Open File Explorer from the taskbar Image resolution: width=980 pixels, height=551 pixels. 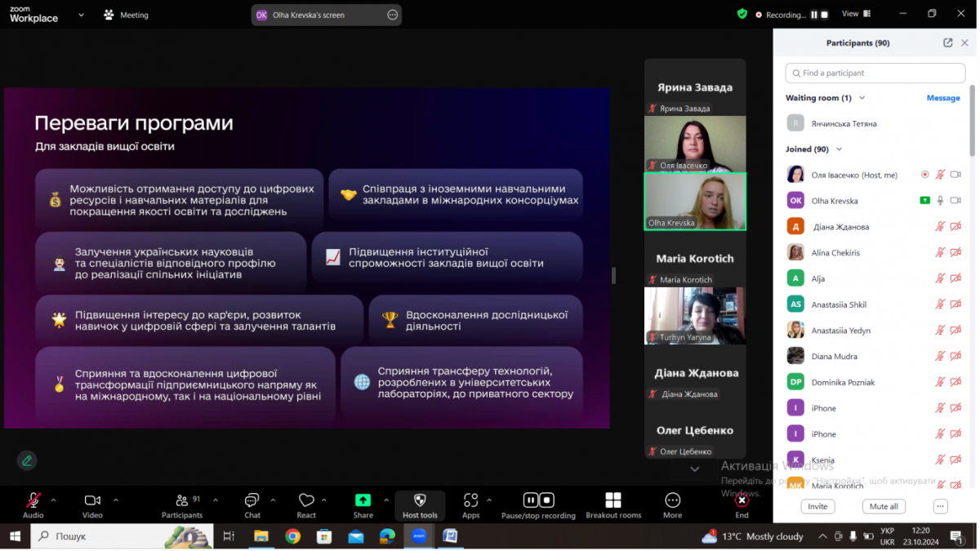(x=261, y=536)
